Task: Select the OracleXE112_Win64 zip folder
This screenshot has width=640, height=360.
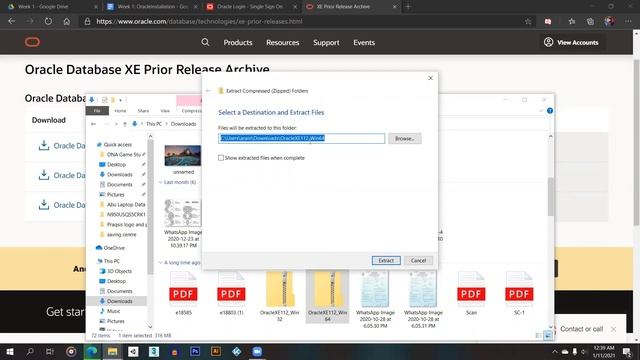Action: tap(327, 297)
